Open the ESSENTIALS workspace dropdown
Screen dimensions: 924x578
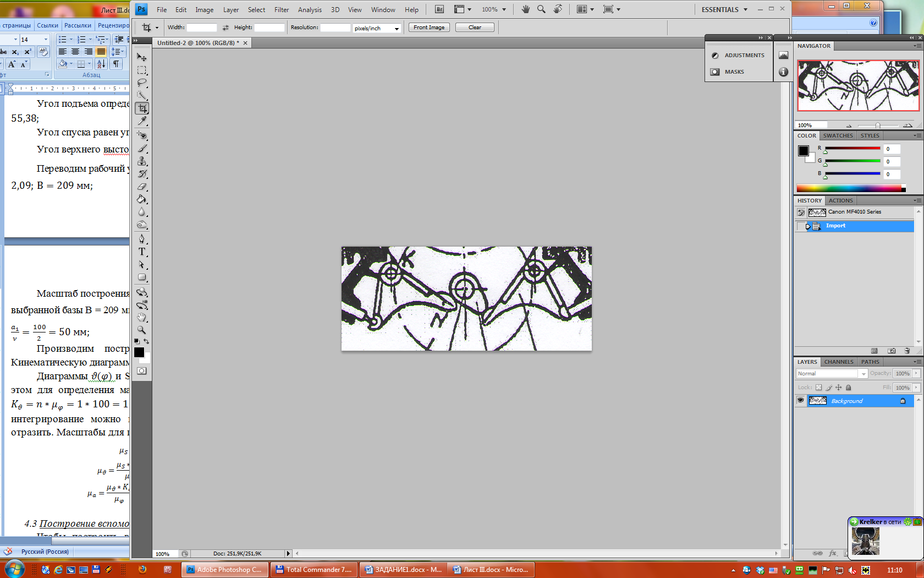[724, 9]
